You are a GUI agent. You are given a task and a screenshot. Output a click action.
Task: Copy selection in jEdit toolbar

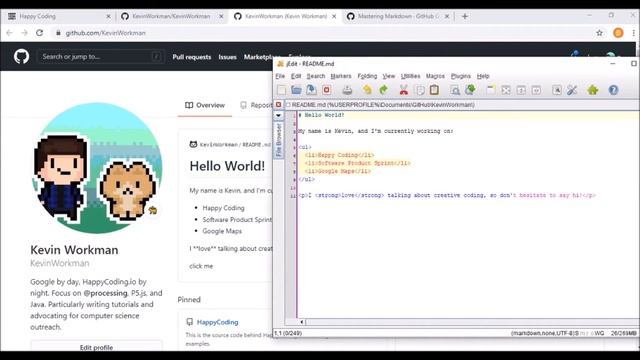click(419, 90)
